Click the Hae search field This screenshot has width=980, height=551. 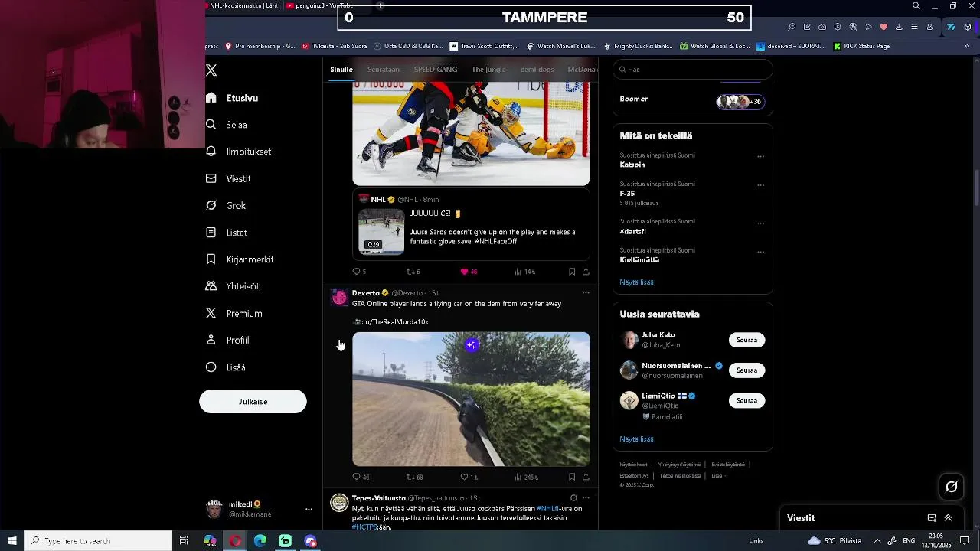point(693,70)
